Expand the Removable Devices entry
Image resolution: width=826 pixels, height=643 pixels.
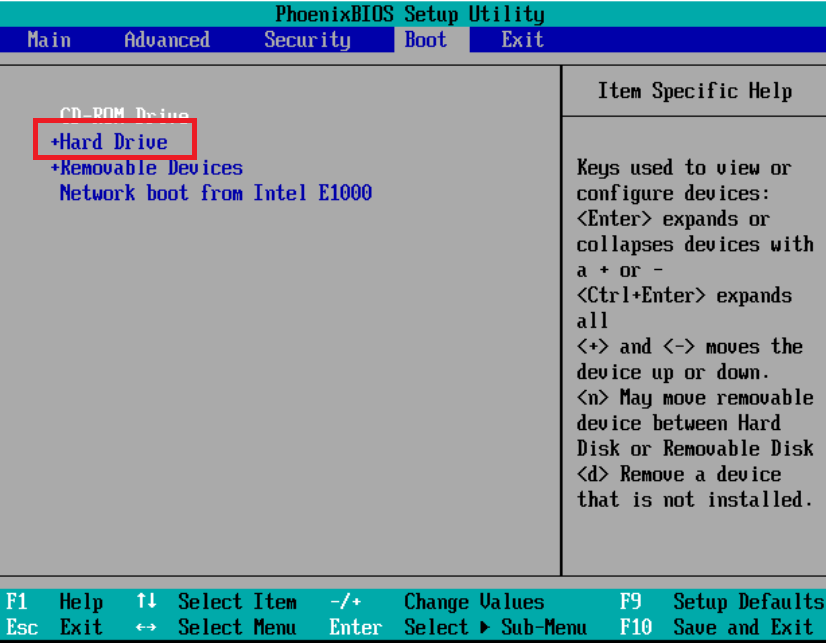146,167
